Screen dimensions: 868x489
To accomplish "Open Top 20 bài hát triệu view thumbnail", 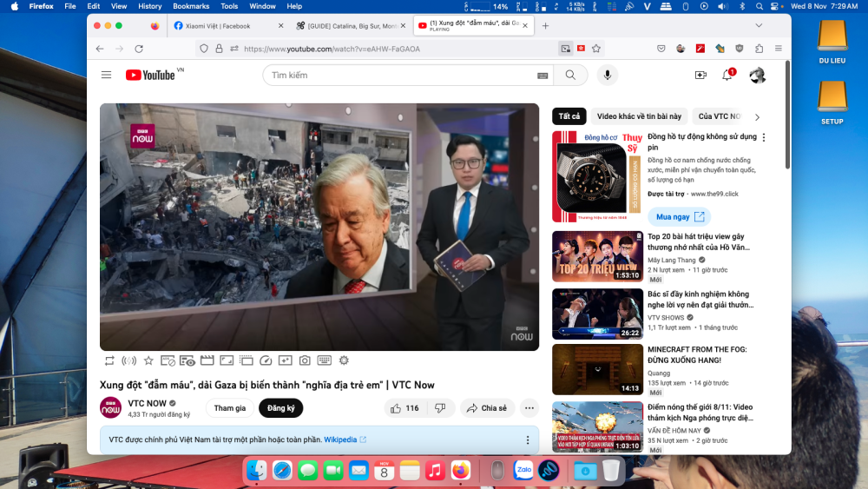I will point(598,257).
